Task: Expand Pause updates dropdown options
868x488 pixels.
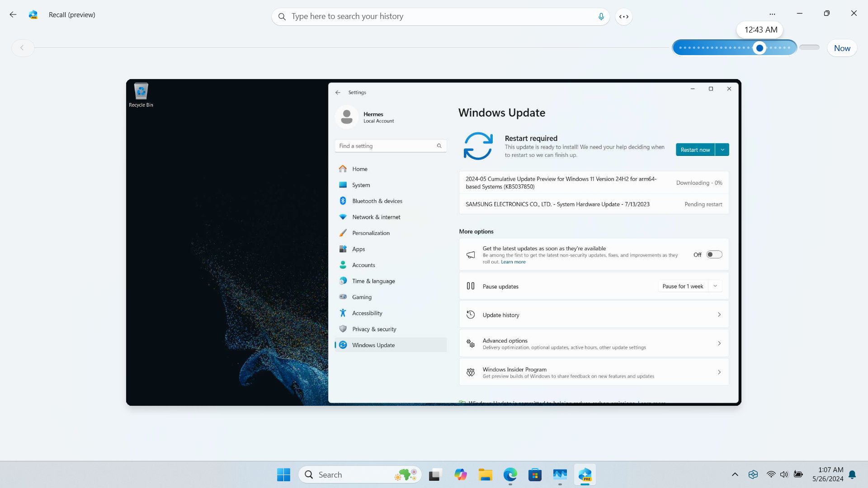Action: [715, 286]
